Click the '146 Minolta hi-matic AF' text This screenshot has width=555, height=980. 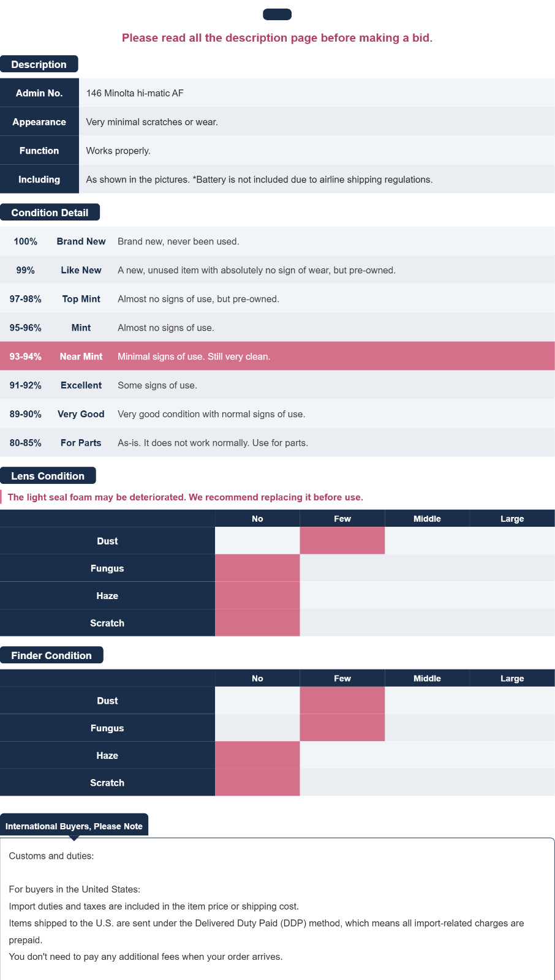[135, 93]
